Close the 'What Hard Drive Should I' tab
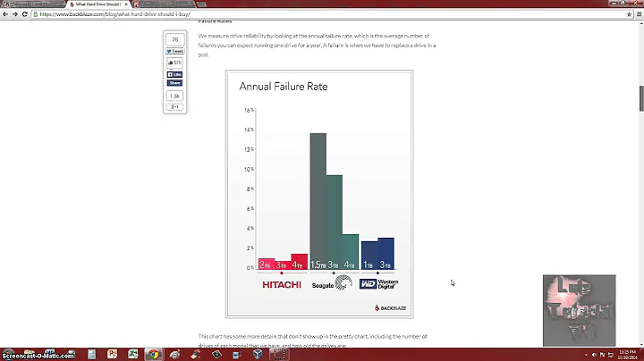Viewport: 644px width, 361px height. click(x=126, y=4)
